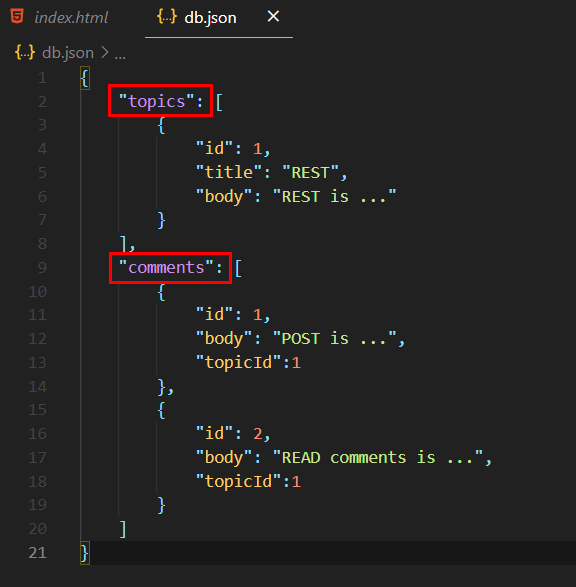
Task: Click the "title" key on line 5
Action: pos(229,172)
